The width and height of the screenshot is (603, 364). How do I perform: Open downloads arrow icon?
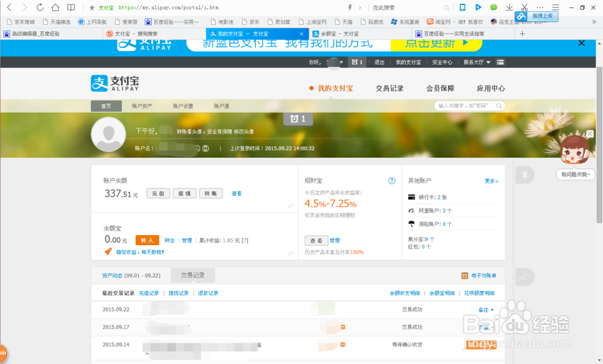pos(509,7)
